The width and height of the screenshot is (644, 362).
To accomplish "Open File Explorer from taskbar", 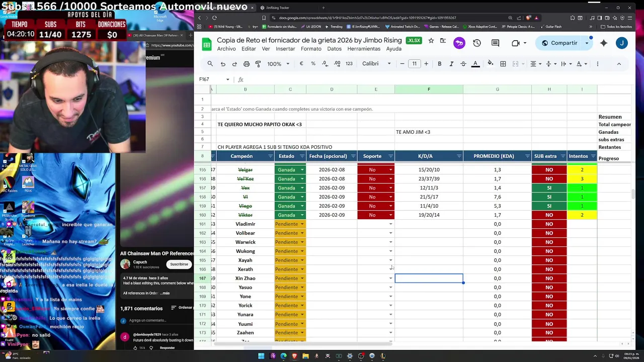I will click(x=305, y=356).
